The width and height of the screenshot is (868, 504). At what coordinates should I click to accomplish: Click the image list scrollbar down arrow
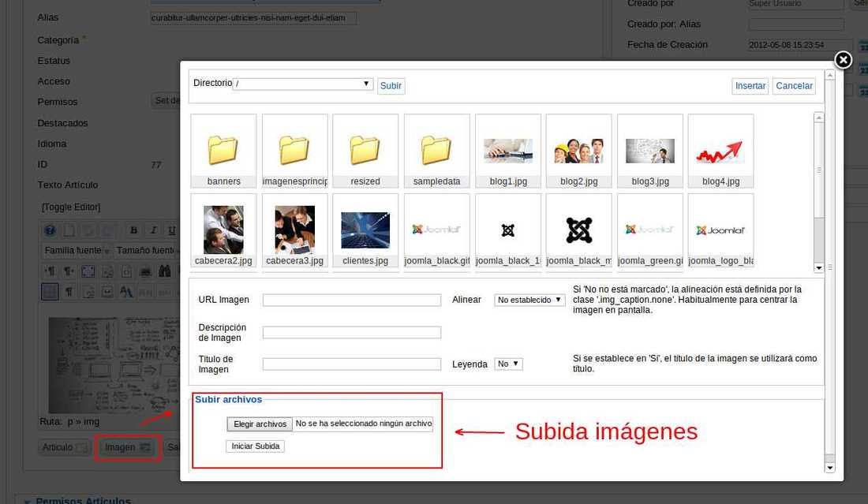pyautogui.click(x=819, y=267)
